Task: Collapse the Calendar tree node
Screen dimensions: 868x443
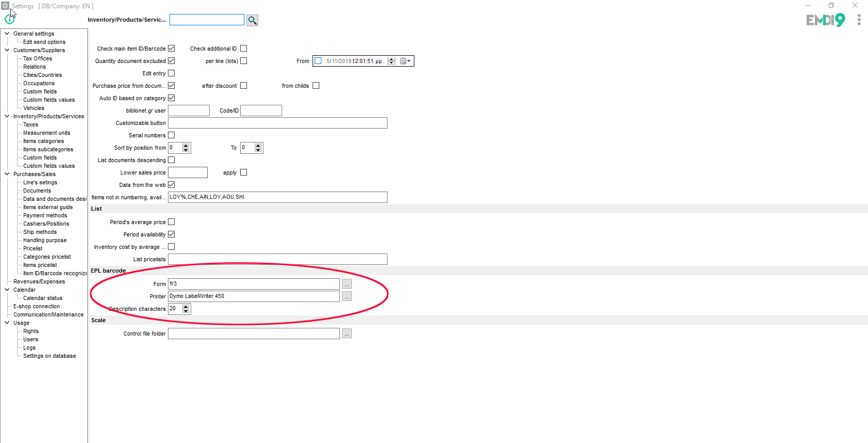Action: pos(7,290)
